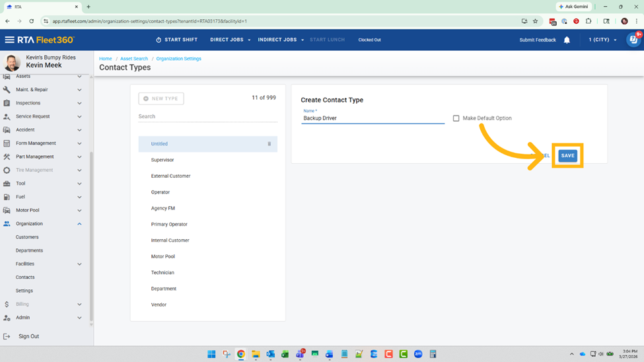Delete the Untitled contact type
This screenshot has width=644, height=362.
click(x=269, y=144)
